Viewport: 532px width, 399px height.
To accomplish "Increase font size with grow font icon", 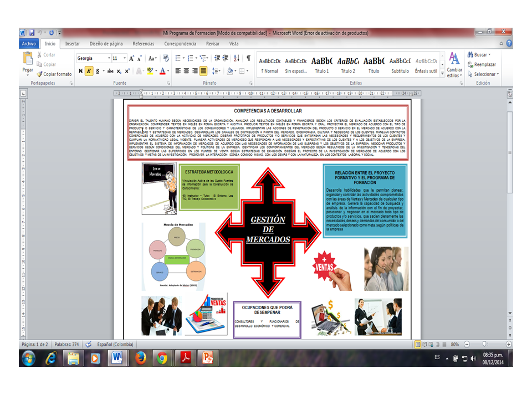I will click(132, 58).
